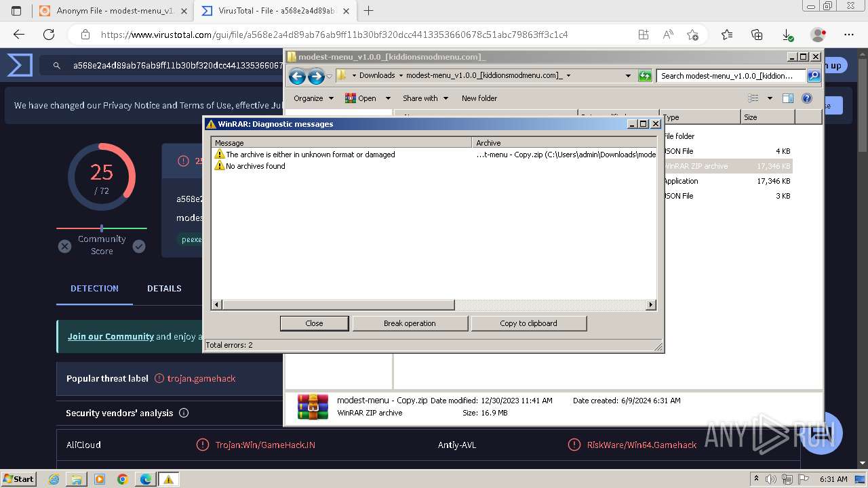Click the browser back arrow
Screen dimensions: 868x488
pyautogui.click(x=19, y=35)
